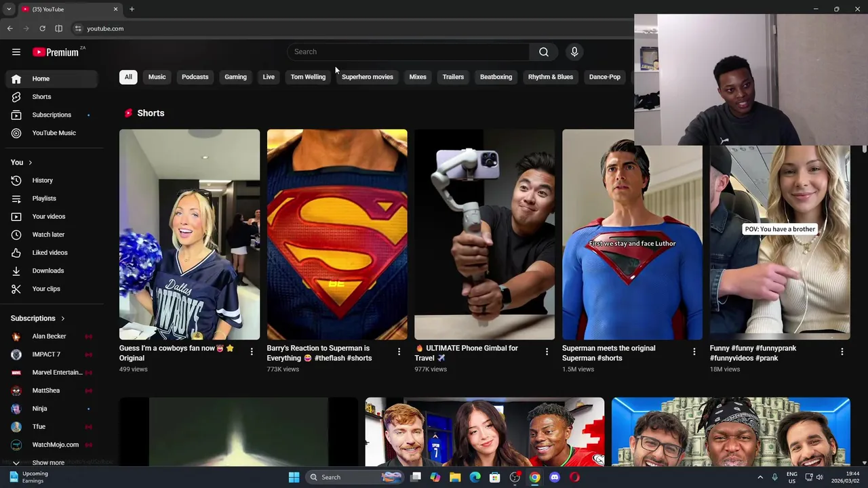Open 'ULTIMATE Phone Gimbal for Travel' title
Image resolution: width=868 pixels, height=488 pixels.
coord(467,353)
